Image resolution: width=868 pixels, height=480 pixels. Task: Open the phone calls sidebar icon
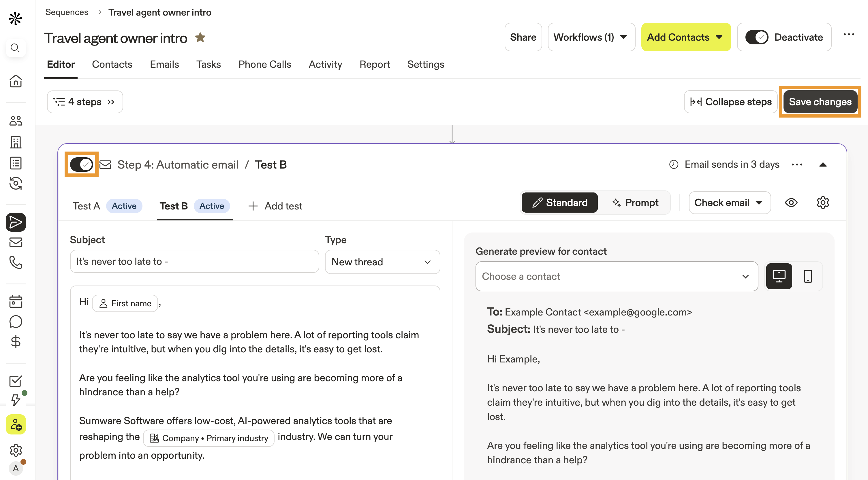coord(16,262)
